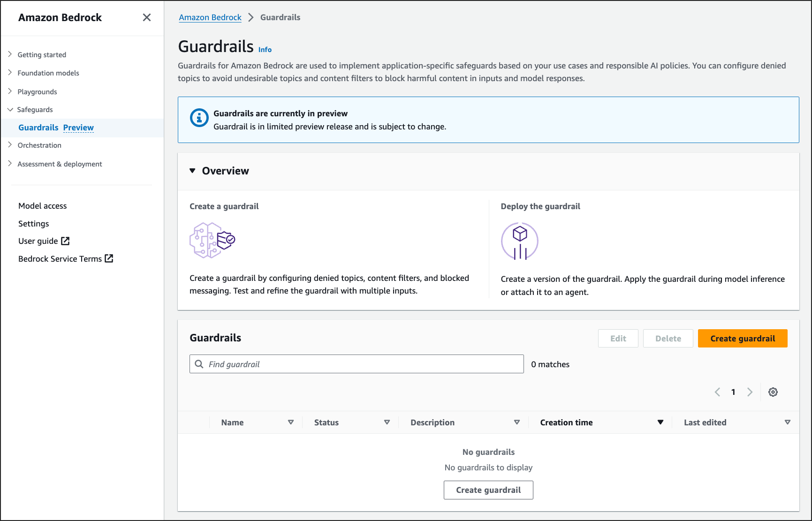
Task: Focus the Find guardrail search field
Action: 357,364
